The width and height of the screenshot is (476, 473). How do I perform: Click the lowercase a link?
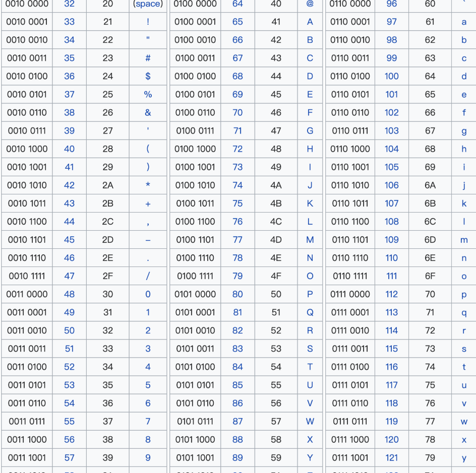464,22
